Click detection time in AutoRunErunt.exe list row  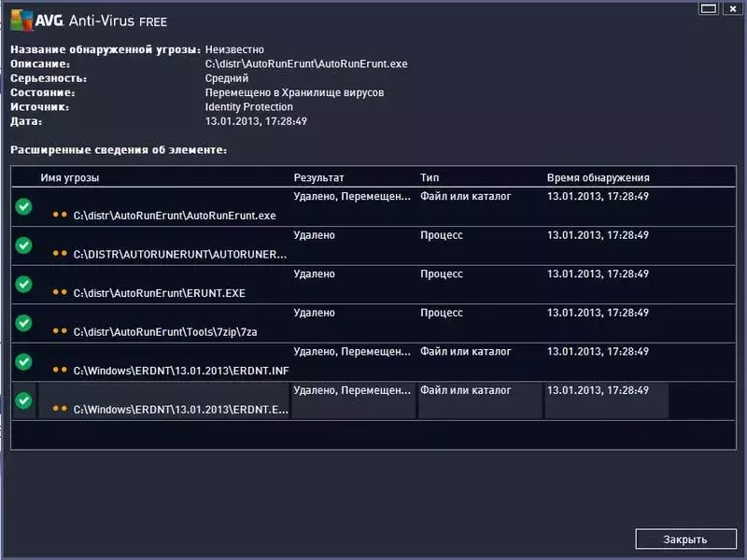(x=598, y=196)
